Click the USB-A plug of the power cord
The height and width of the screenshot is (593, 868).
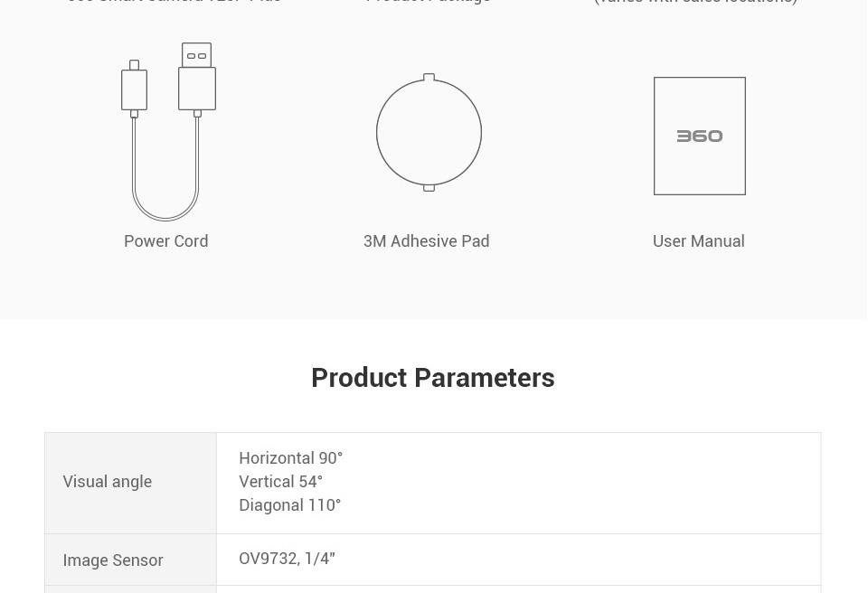click(x=197, y=80)
